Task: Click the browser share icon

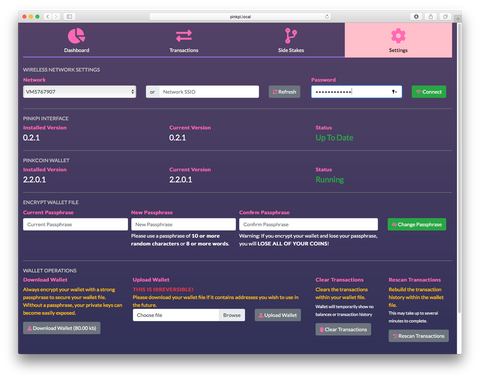Action: (x=431, y=16)
